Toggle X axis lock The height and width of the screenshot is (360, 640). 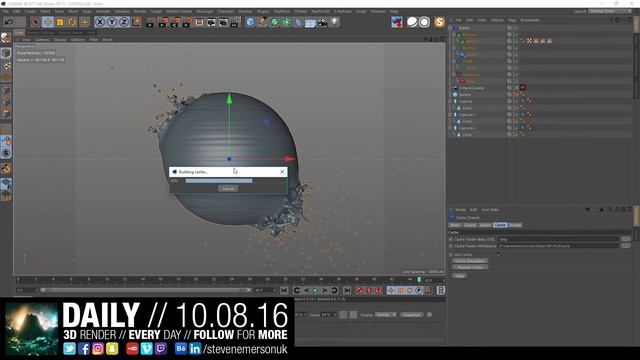[x=100, y=22]
